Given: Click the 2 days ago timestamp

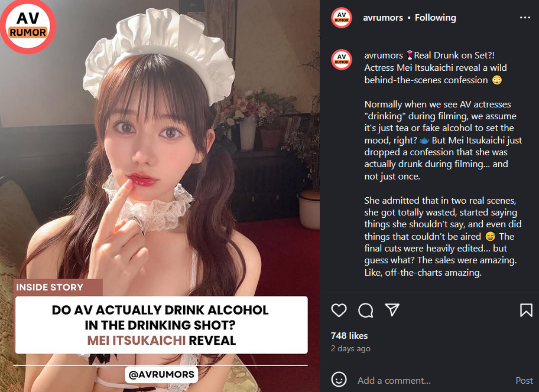Looking at the screenshot, I should [x=350, y=349].
